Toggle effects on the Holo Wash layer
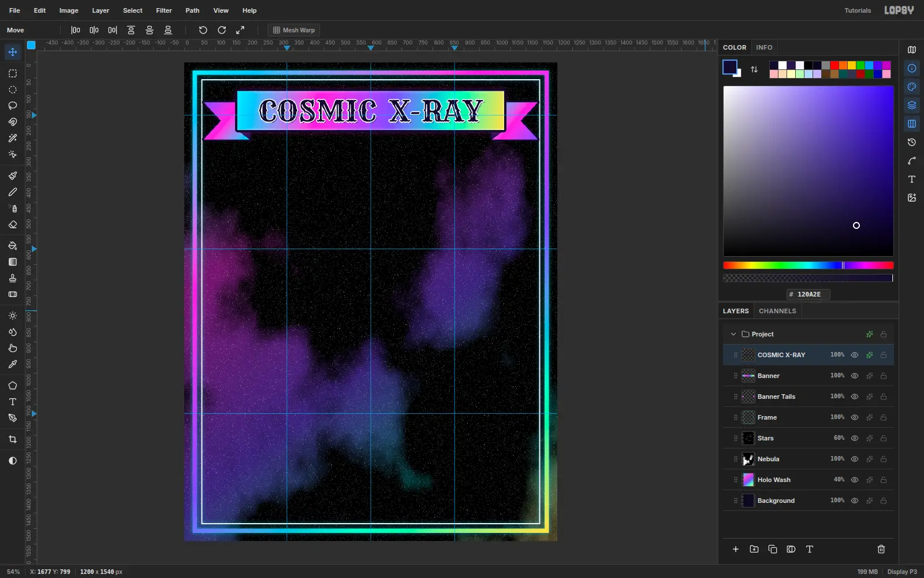This screenshot has width=924, height=578. tap(870, 480)
